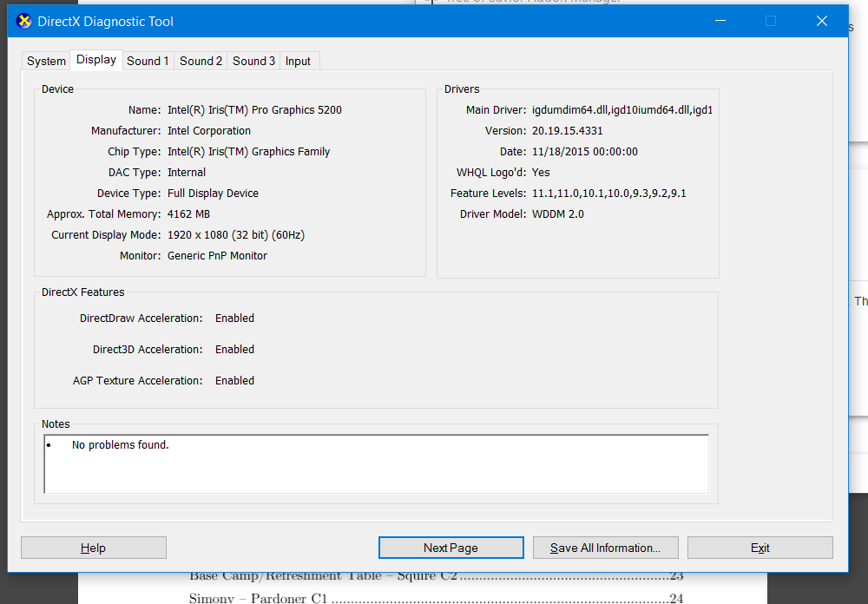The image size is (868, 604).
Task: Click the driver version 20.19.15.4331 text
Action: 567,131
